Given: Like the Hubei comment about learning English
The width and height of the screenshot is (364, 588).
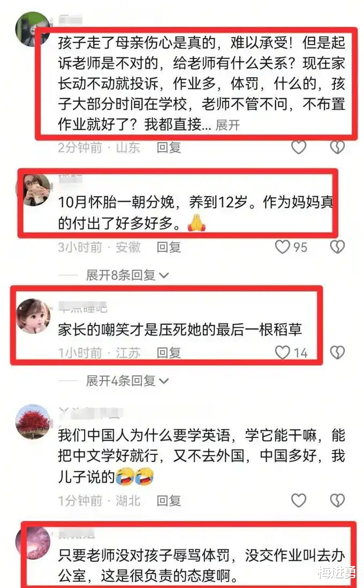Looking at the screenshot, I should pos(299,500).
